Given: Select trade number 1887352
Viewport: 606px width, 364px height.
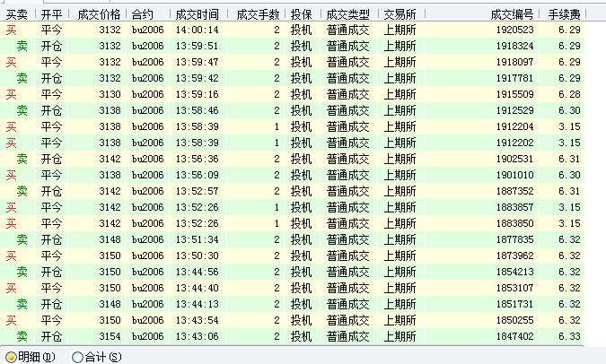Looking at the screenshot, I should pos(514,191).
